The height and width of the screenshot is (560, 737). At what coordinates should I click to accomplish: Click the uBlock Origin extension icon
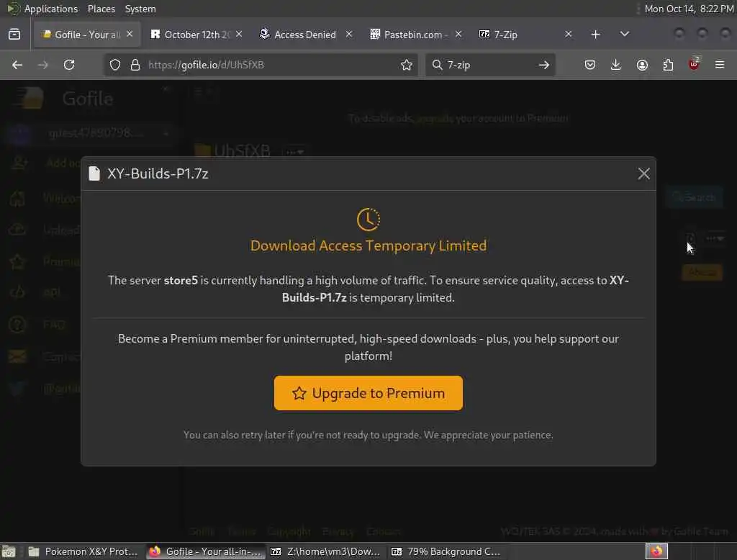click(x=694, y=64)
